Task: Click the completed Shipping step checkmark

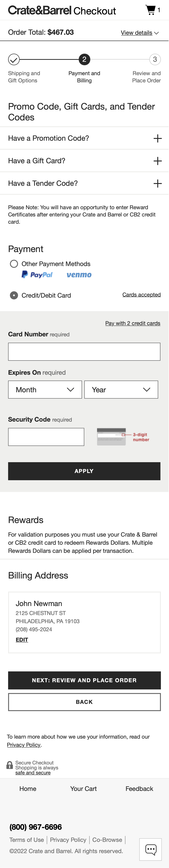Action: (x=14, y=59)
